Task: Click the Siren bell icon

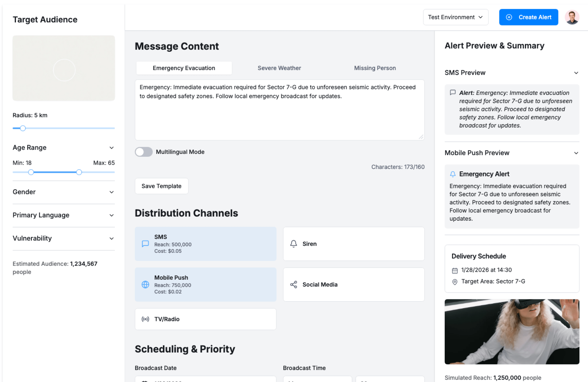Action: click(293, 244)
